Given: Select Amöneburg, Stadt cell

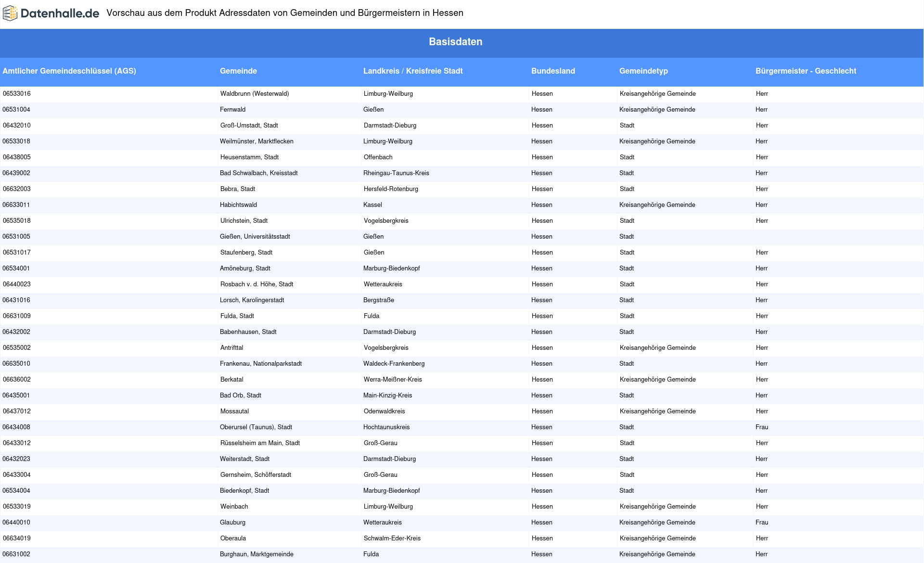Looking at the screenshot, I should (245, 269).
